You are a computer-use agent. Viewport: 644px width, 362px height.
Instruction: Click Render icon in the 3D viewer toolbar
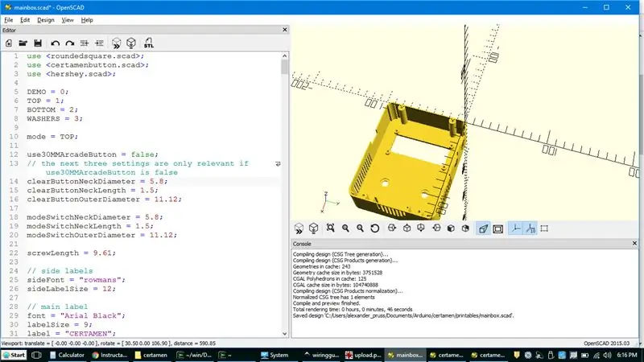click(313, 228)
